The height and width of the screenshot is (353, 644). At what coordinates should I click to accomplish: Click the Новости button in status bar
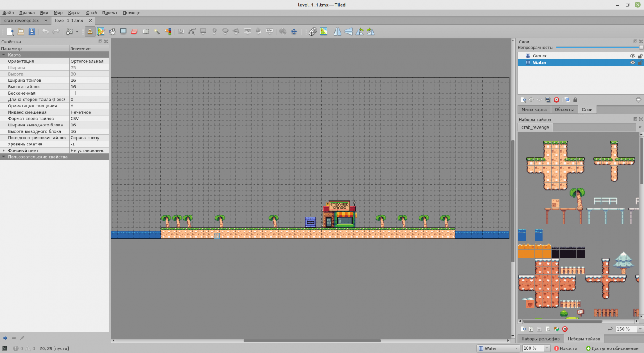tap(566, 348)
